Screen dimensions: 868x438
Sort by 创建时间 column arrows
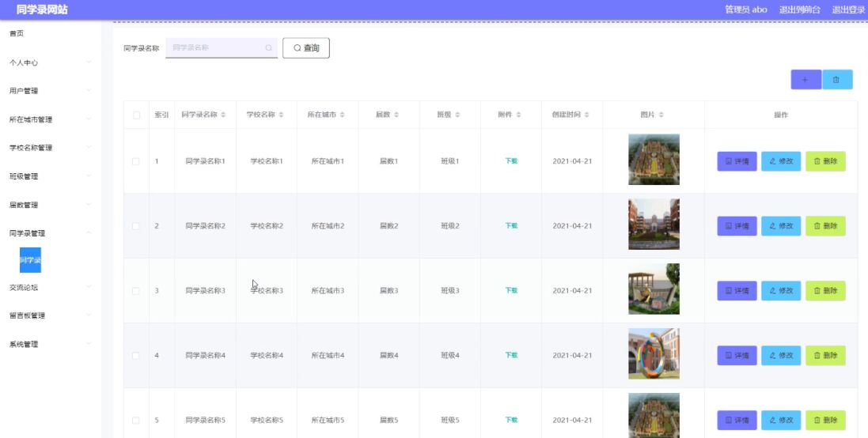587,115
